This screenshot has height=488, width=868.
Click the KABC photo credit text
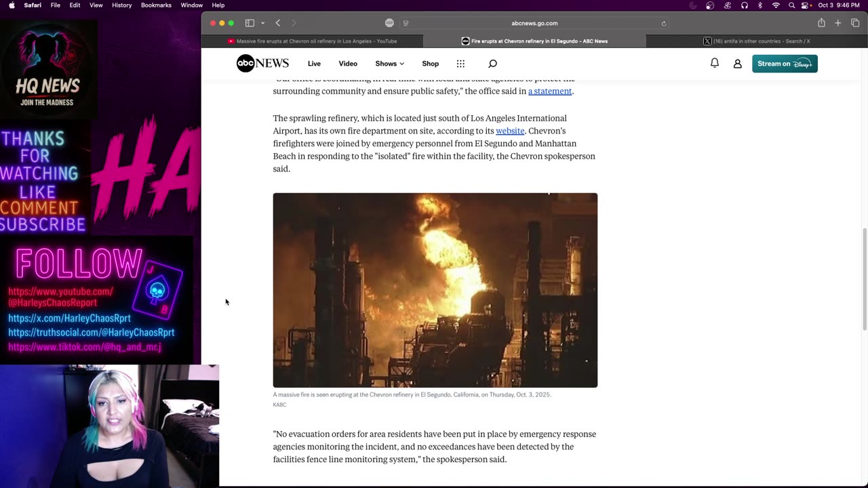279,405
